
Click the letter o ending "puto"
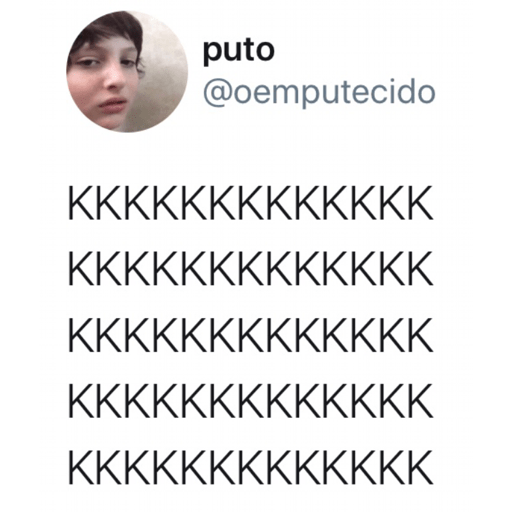[x=265, y=52]
